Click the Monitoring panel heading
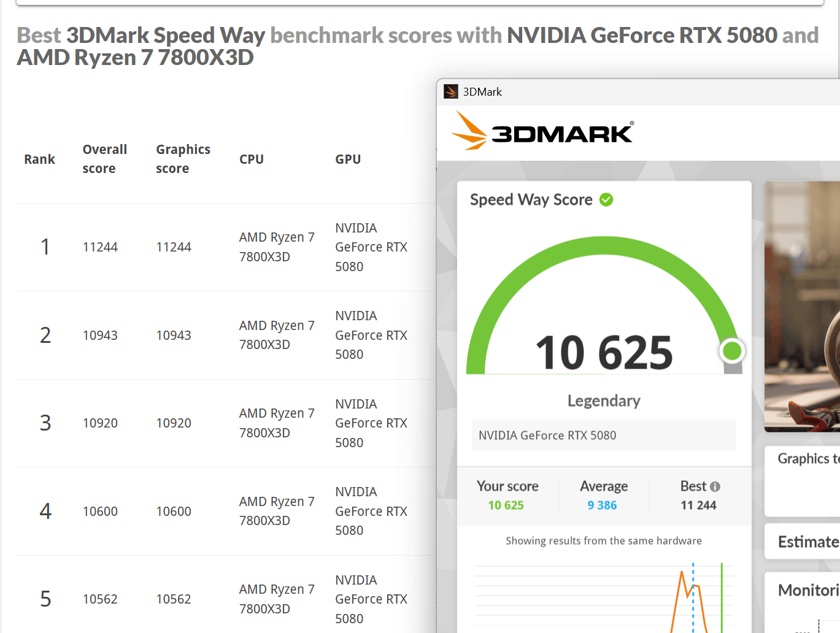This screenshot has width=840, height=633. point(808,590)
